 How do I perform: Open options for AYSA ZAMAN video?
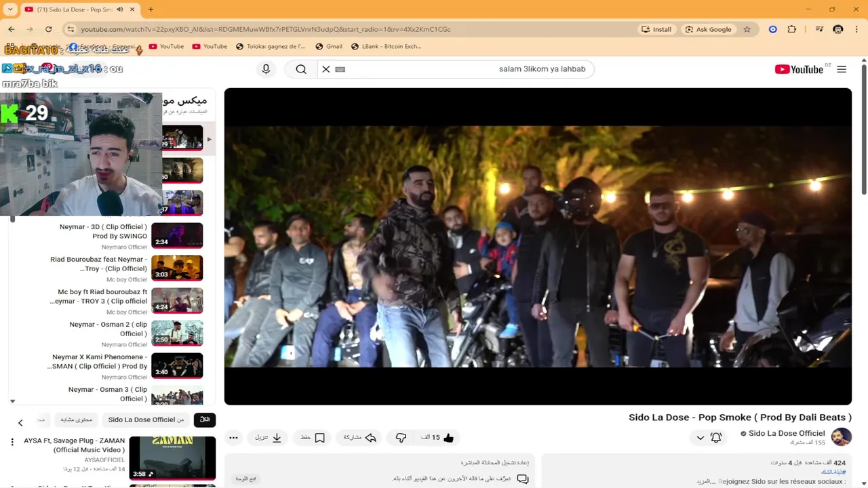pos(12,442)
